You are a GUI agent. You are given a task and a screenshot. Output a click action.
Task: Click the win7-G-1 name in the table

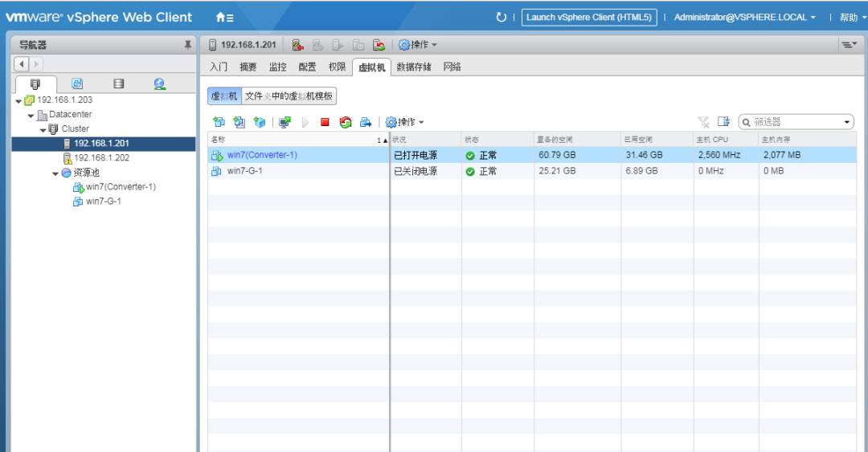pos(244,171)
